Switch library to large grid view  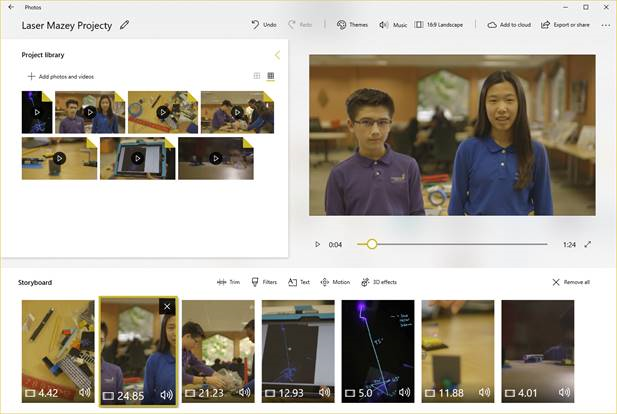click(271, 76)
